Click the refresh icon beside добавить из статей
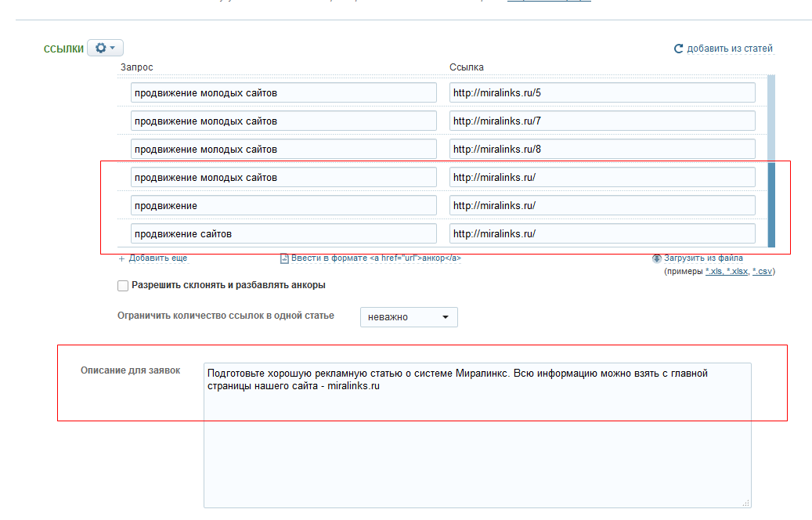The height and width of the screenshot is (520, 812). [678, 49]
